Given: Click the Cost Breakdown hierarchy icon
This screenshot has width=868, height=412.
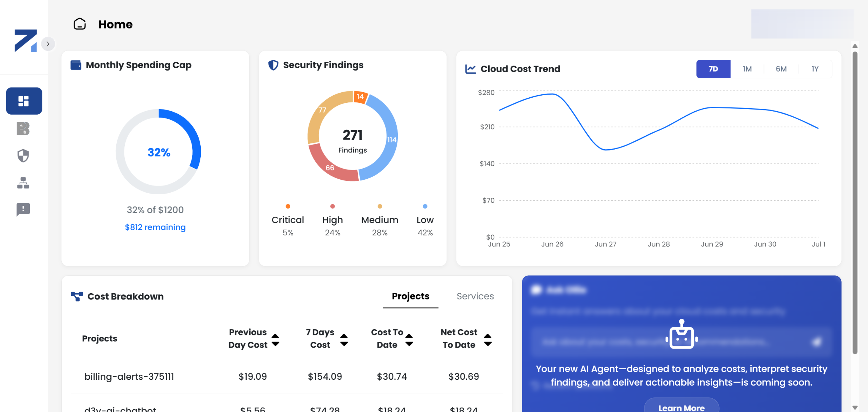Looking at the screenshot, I should tap(77, 296).
